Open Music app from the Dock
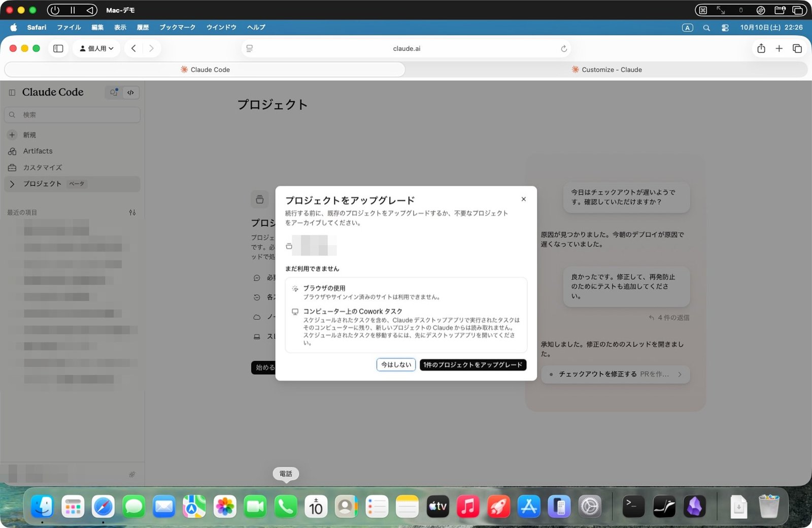This screenshot has height=528, width=812. [468, 506]
